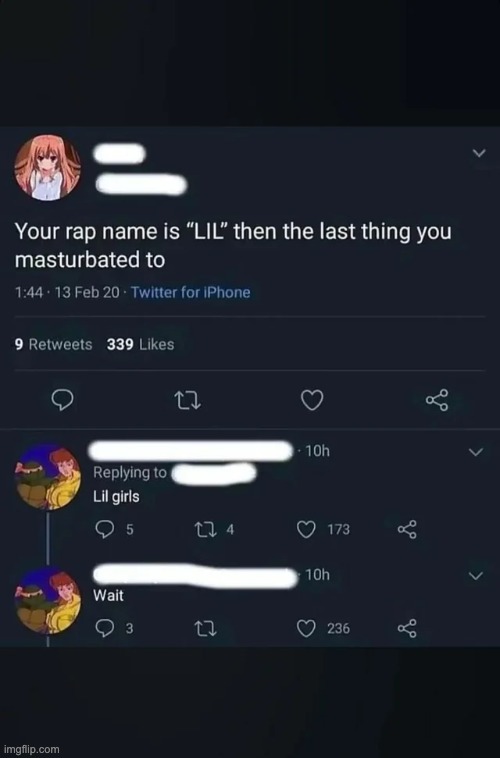
Task: Like the "Lil girls" reply
Action: [323, 529]
